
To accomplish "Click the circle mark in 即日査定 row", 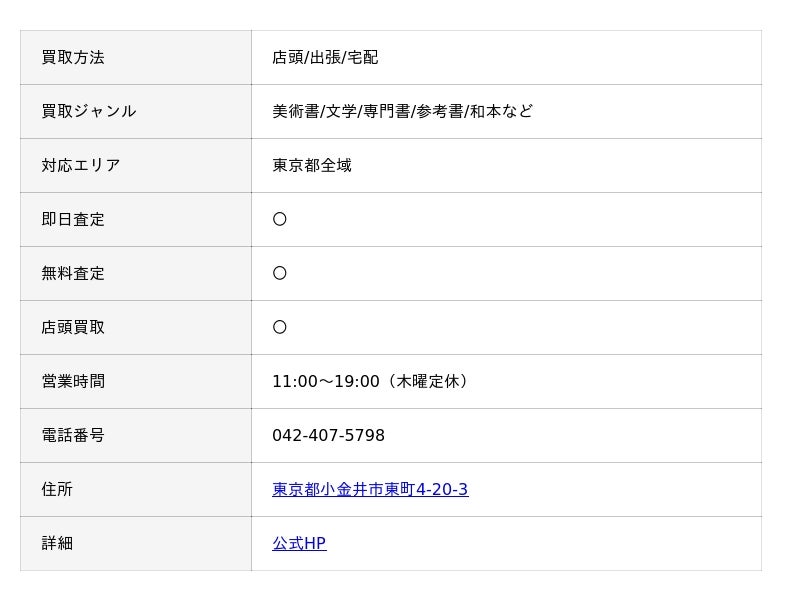I will point(280,219).
